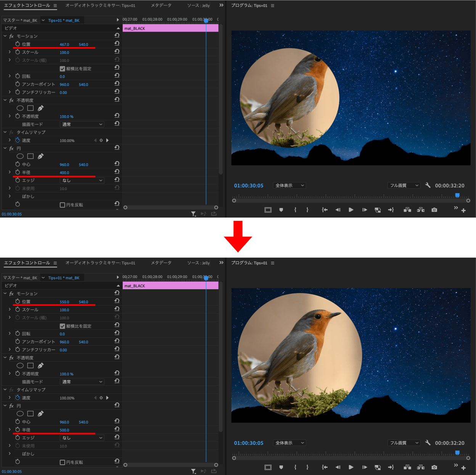Enable 円を反転 checkbox in the lower panel
Image resolution: width=476 pixels, height=475 pixels.
click(63, 462)
